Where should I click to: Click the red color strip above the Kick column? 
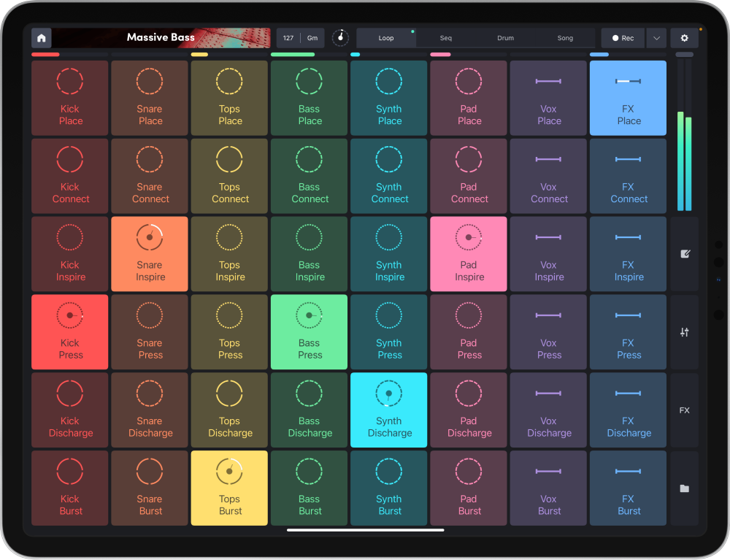coord(45,54)
